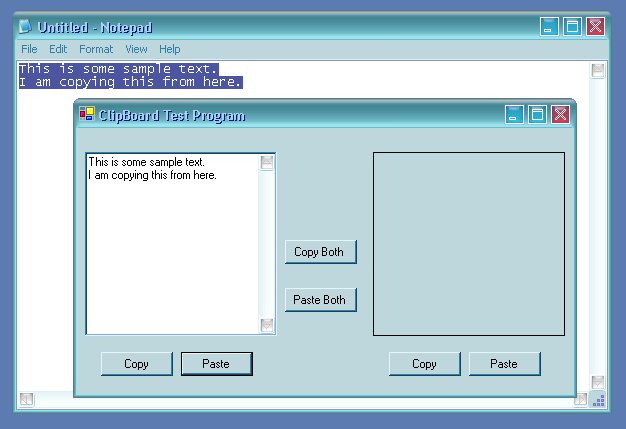Viewport: 626px width, 429px height.
Task: Open the Format menu in Notepad
Action: (96, 49)
